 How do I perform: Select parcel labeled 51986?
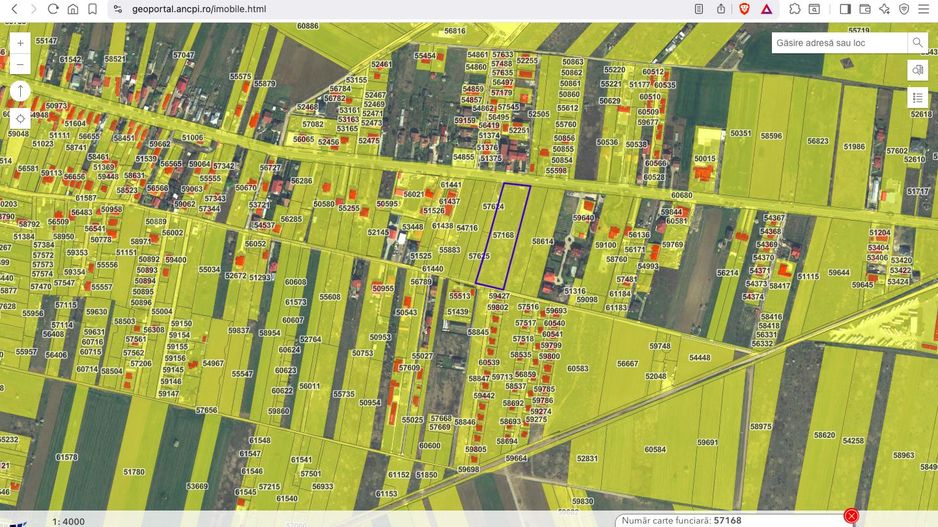(854, 147)
